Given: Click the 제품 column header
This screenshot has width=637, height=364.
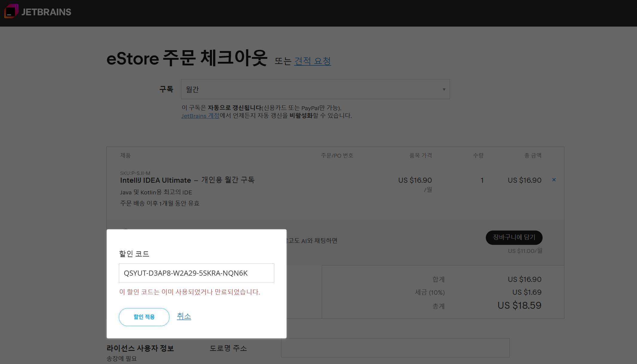Looking at the screenshot, I should tap(125, 156).
